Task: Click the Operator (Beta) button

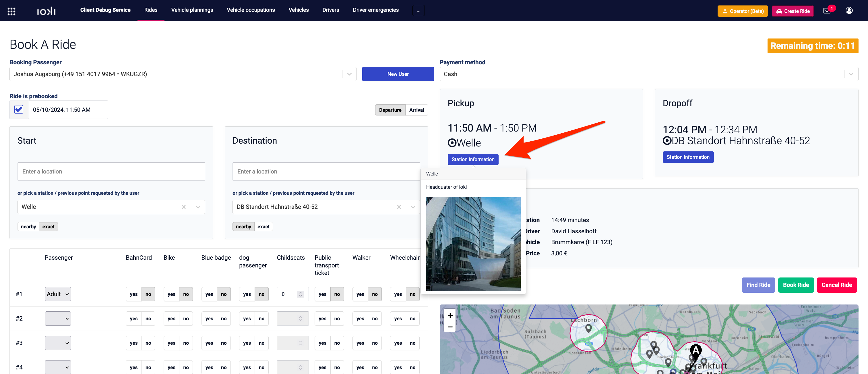Action: click(743, 11)
